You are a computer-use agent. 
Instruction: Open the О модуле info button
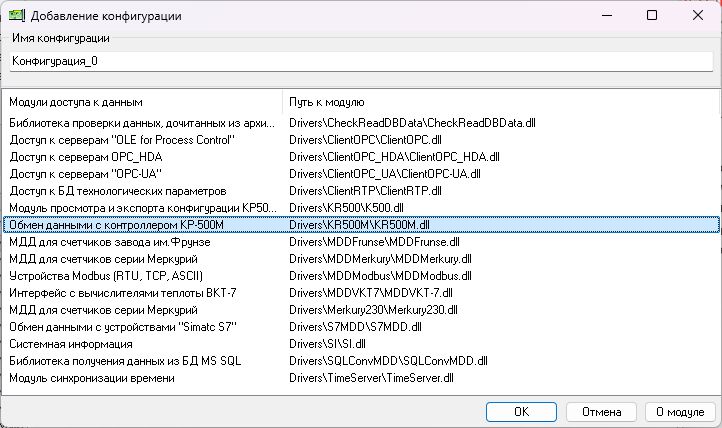tap(680, 411)
